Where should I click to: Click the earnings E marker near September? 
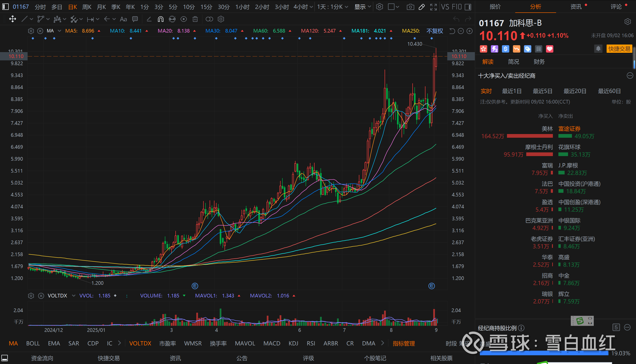tap(431, 286)
